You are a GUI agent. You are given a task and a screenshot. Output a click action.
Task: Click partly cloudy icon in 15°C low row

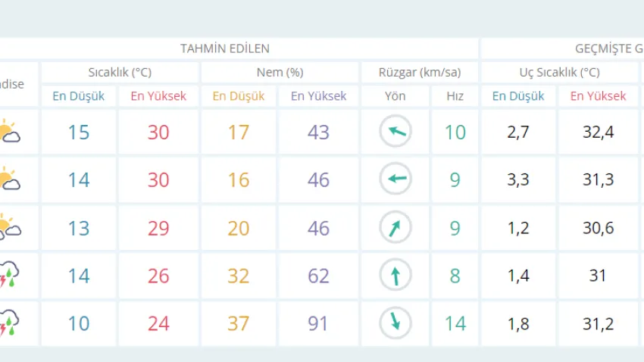pos(9,132)
